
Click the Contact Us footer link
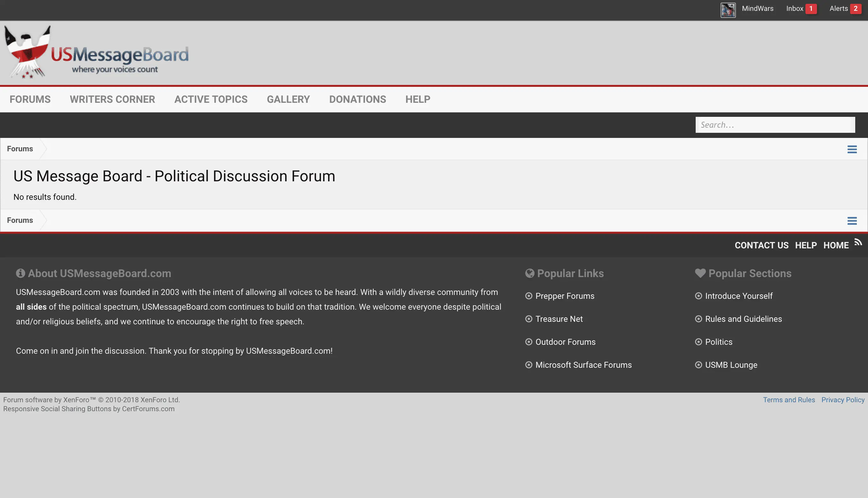[x=761, y=245]
